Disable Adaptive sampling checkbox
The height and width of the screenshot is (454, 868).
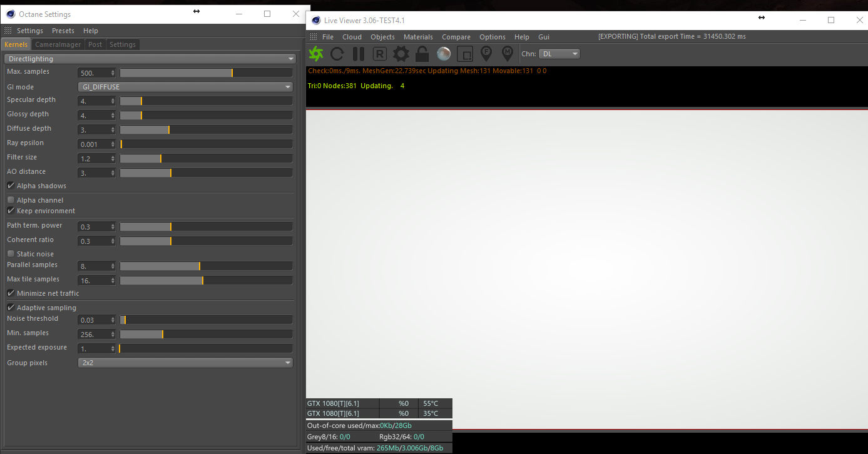click(11, 308)
